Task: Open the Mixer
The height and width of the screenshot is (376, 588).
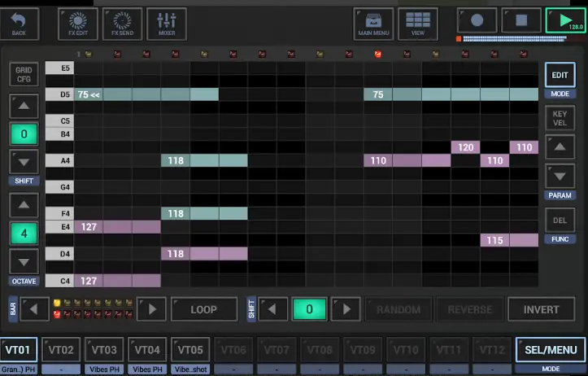Action: 167,24
